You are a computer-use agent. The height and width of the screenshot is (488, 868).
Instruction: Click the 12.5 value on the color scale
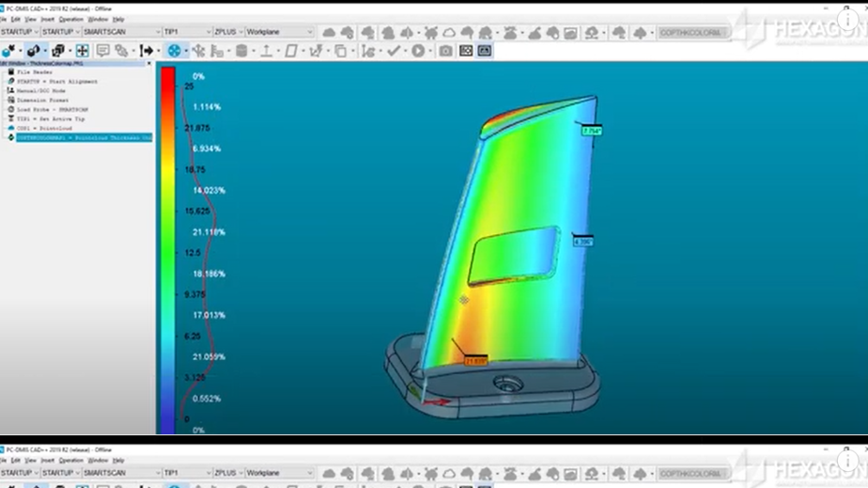click(x=193, y=253)
